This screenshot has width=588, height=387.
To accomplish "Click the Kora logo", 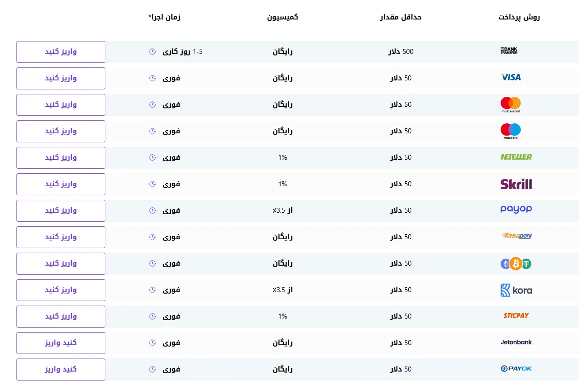I will click(x=516, y=290).
